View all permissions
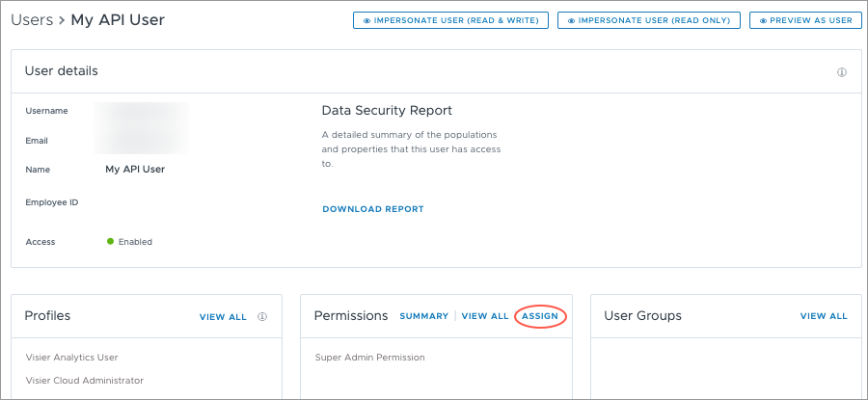Viewport: 868px width, 400px height. click(484, 316)
